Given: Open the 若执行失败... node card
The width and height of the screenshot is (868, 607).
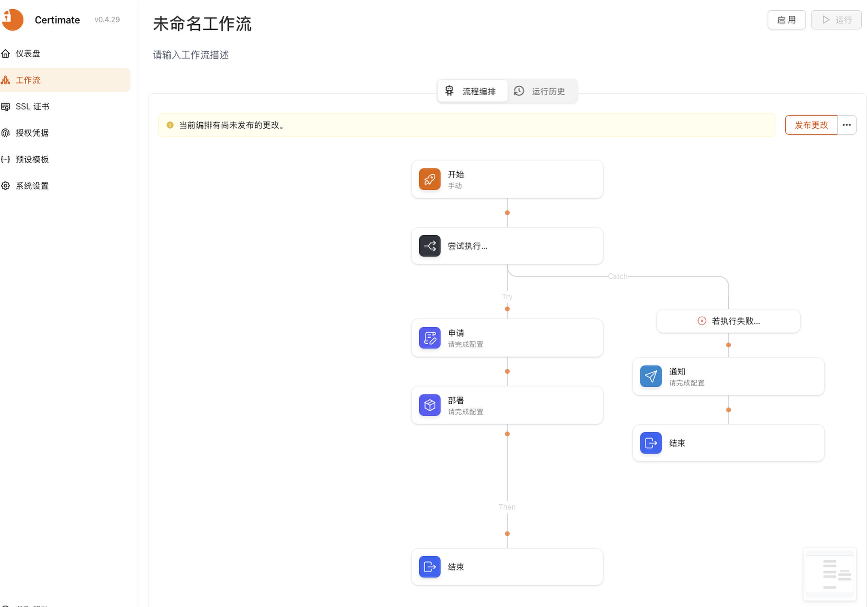Looking at the screenshot, I should click(729, 321).
